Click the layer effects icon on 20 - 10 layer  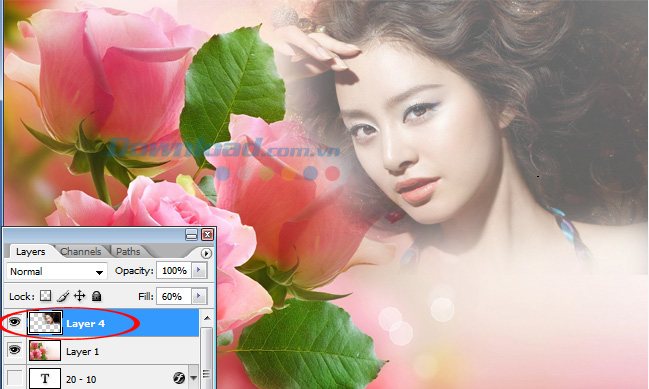coord(179,378)
